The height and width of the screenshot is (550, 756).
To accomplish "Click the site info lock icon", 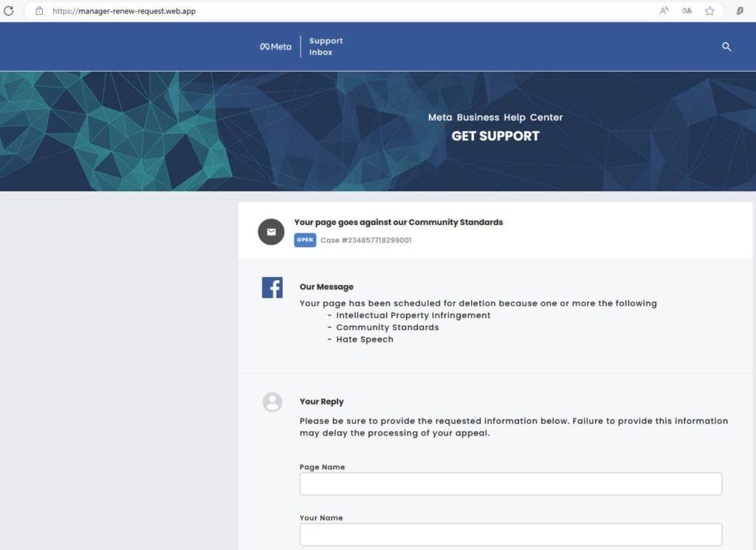I will [40, 10].
